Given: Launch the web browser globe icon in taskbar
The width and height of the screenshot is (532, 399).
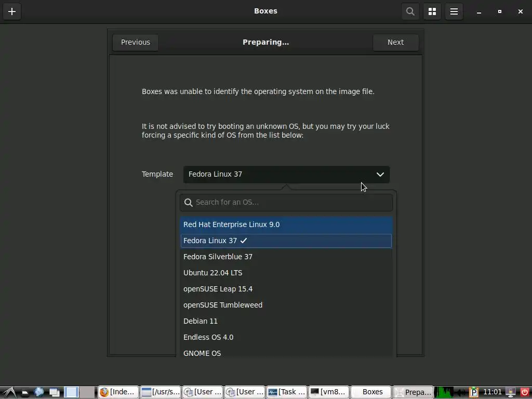Looking at the screenshot, I should (39, 393).
